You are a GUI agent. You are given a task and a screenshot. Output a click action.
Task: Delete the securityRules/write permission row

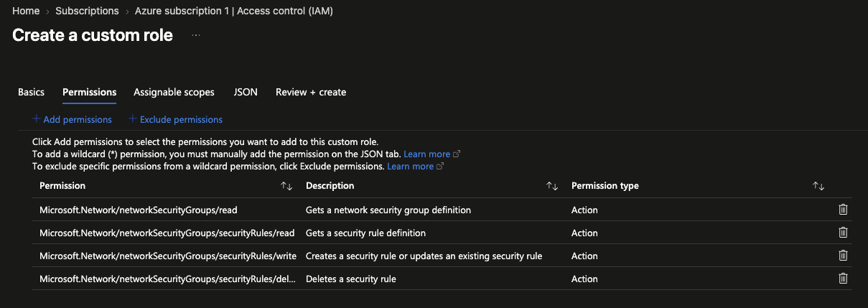pos(843,256)
